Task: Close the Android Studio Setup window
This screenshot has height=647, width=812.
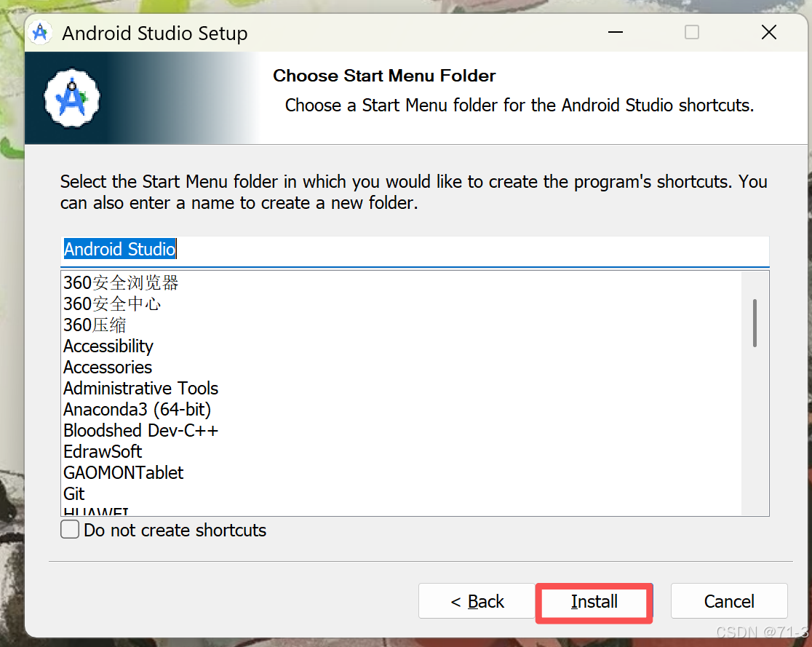Action: [769, 32]
